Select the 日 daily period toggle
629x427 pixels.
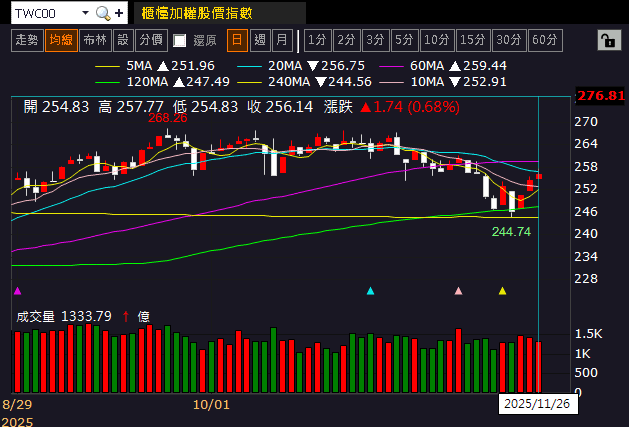point(237,40)
